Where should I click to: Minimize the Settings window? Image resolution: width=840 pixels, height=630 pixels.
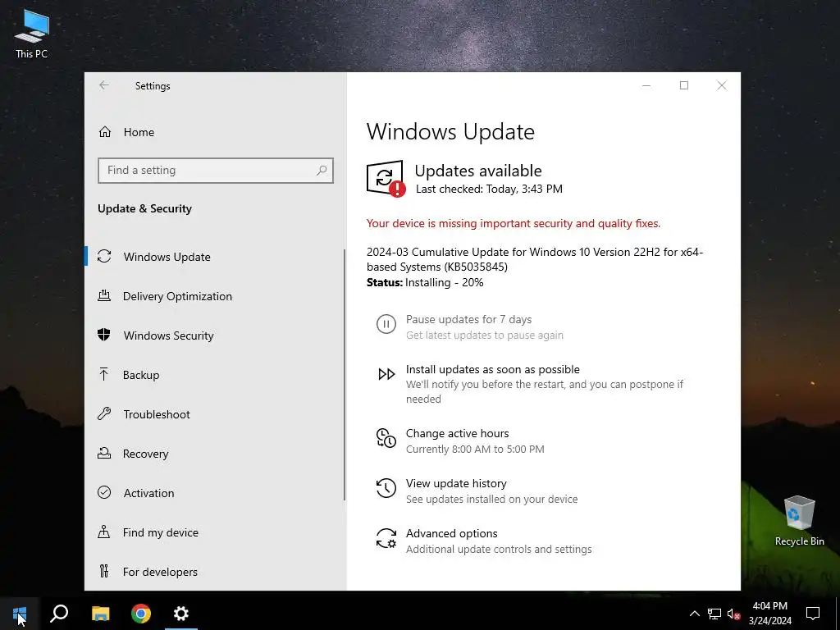pyautogui.click(x=646, y=85)
